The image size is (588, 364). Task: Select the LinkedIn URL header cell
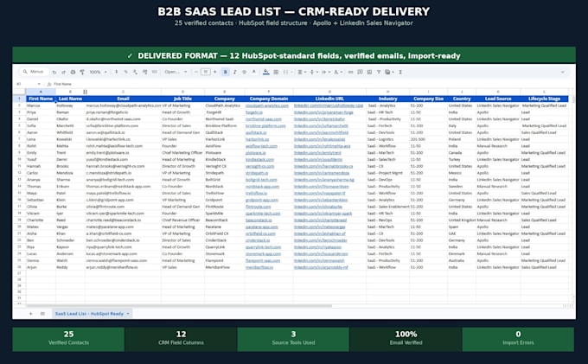(329, 99)
